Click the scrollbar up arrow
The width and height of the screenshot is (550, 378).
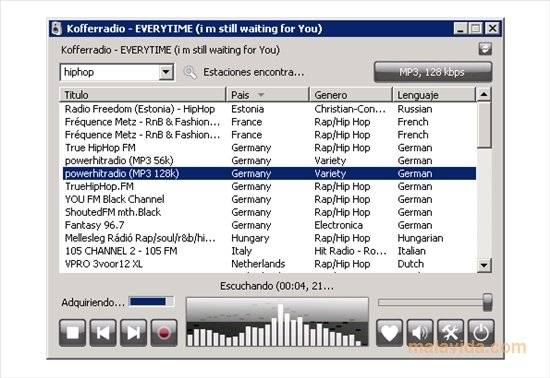click(484, 94)
